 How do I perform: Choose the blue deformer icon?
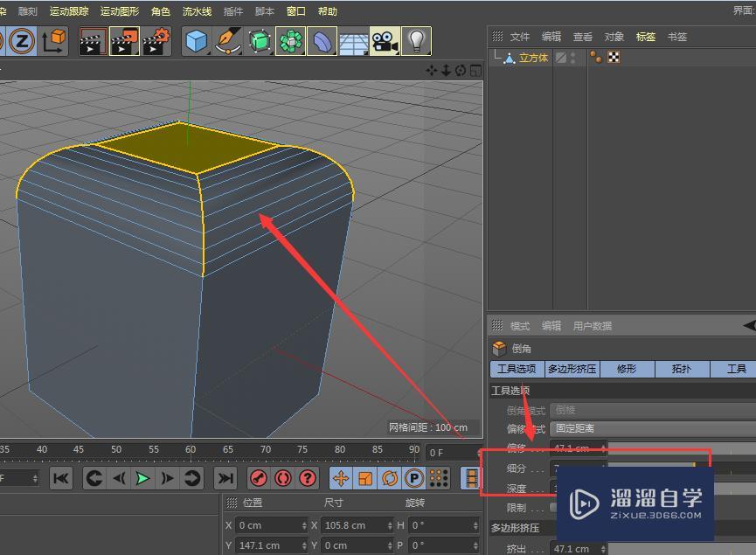[322, 41]
